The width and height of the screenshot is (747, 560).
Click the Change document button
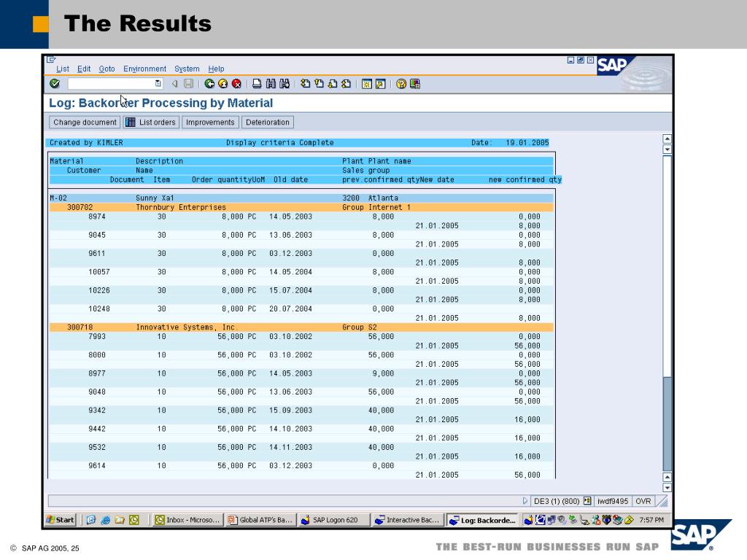[x=85, y=122]
